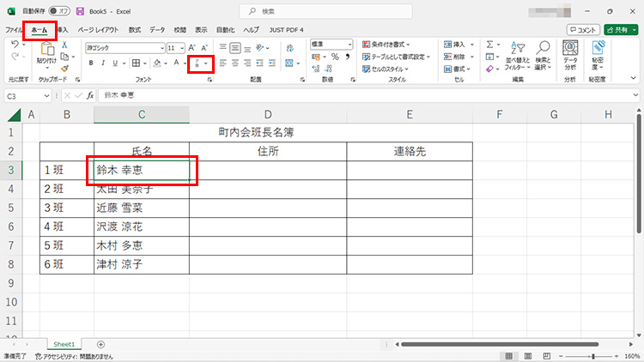Screen dimensions: 644x362
Task: Toggle italic formatting
Action: coord(103,63)
